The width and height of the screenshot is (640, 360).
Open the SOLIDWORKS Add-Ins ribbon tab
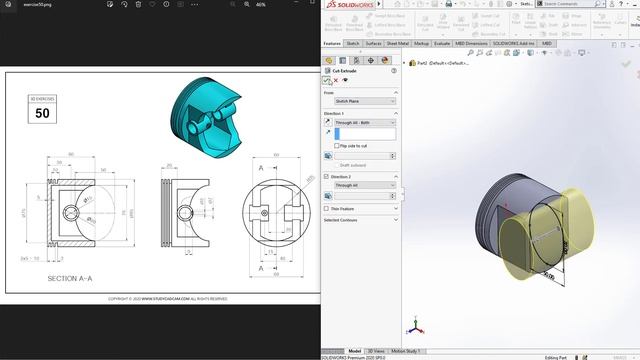(x=513, y=44)
